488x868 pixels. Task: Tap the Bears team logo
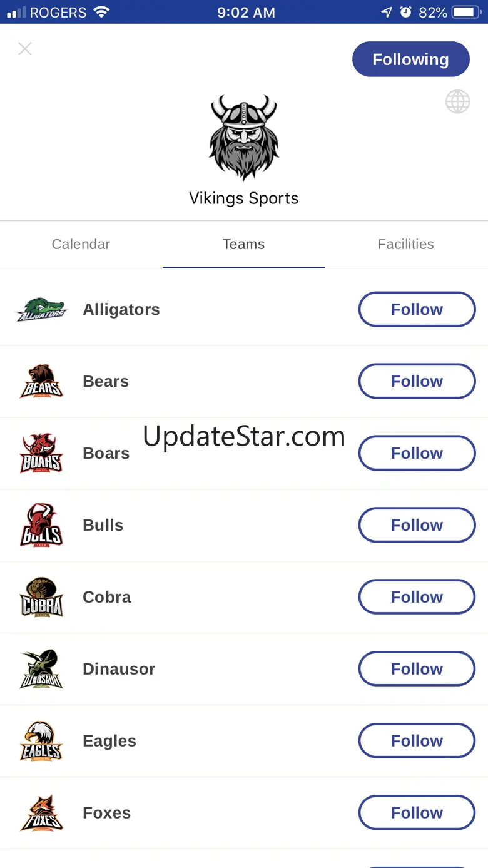pos(41,381)
